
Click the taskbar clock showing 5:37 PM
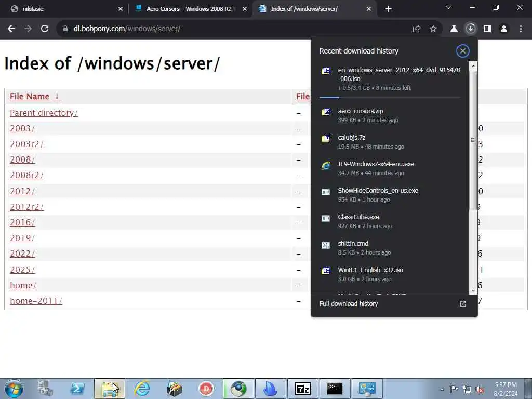506,389
